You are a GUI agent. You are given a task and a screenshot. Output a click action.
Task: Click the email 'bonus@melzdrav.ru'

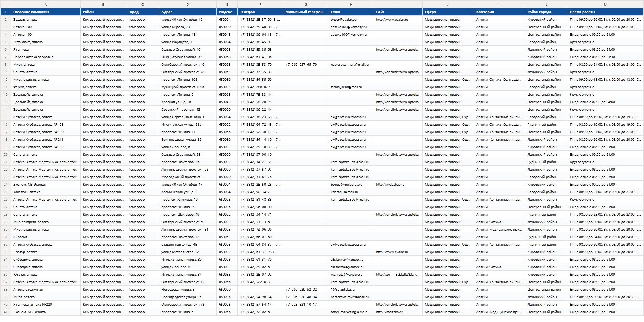(x=351, y=185)
